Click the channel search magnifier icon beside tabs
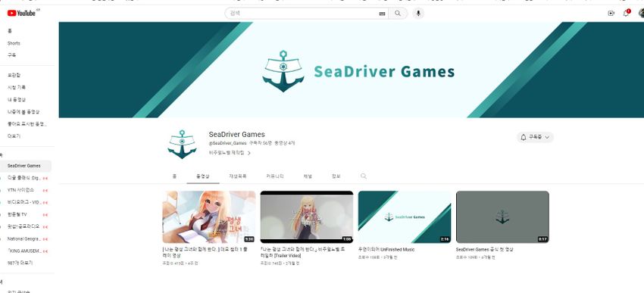This screenshot has height=293, width=644. click(x=364, y=176)
